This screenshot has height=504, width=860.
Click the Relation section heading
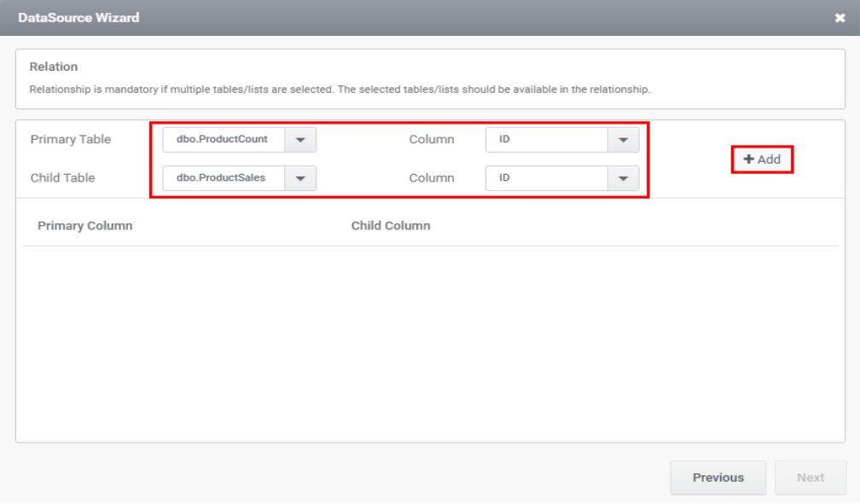(x=54, y=67)
